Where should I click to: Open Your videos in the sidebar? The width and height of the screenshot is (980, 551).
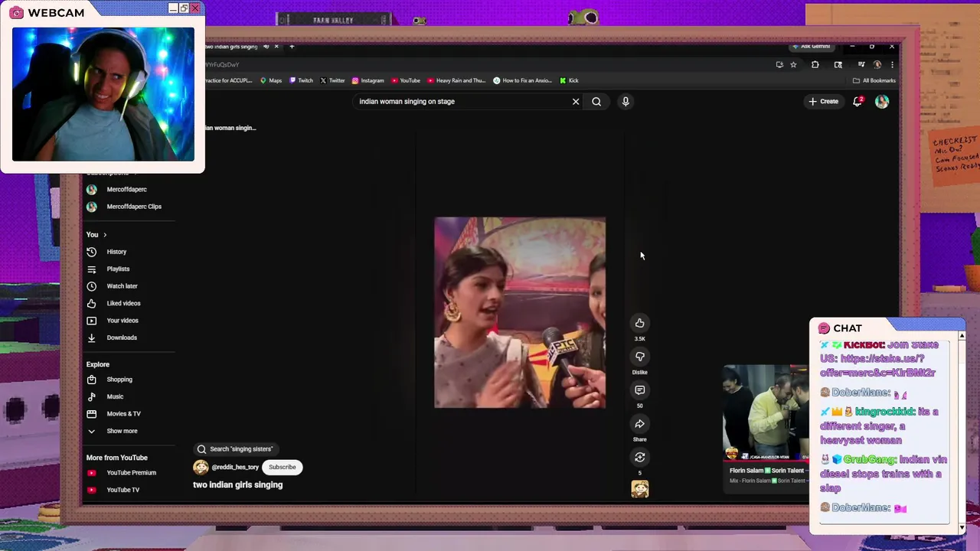click(122, 321)
